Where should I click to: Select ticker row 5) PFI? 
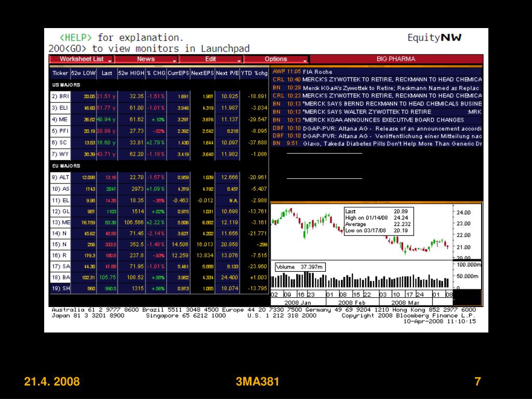click(60, 131)
